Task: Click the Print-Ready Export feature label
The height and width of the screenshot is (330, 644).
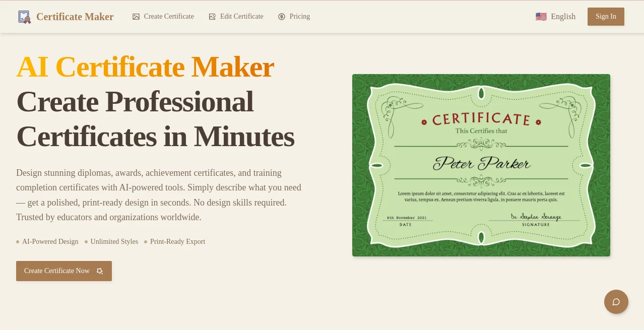Action: click(x=177, y=242)
